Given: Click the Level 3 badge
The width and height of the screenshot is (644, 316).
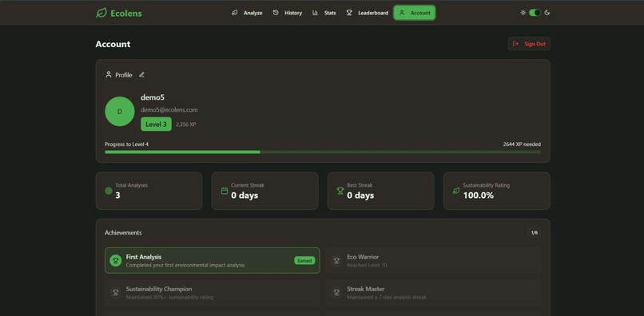Looking at the screenshot, I should [156, 124].
